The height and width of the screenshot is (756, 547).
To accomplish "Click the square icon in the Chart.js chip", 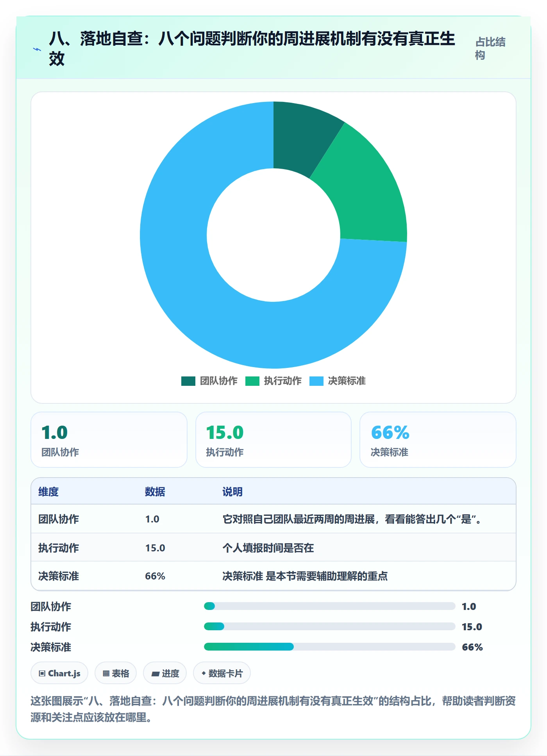I will [42, 673].
